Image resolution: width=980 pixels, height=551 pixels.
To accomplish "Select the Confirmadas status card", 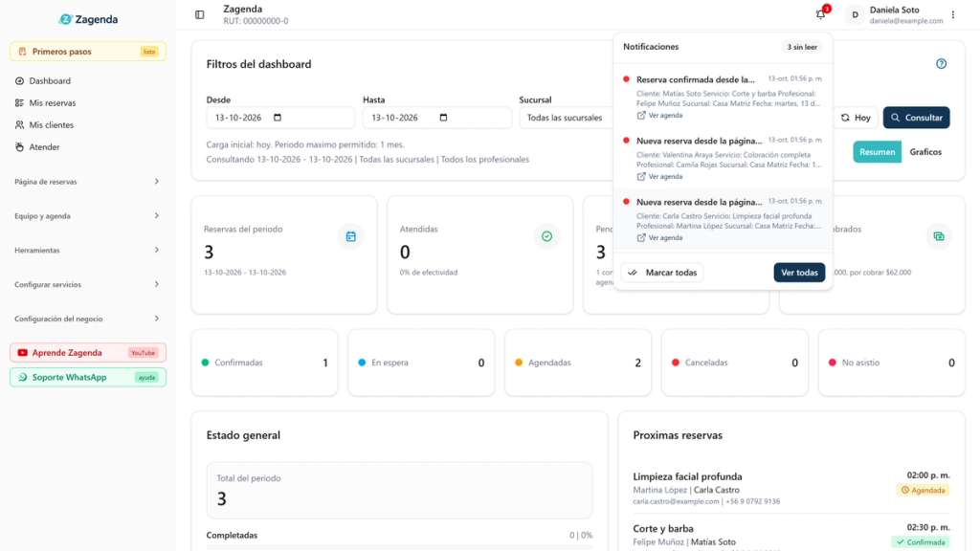I will (x=264, y=363).
